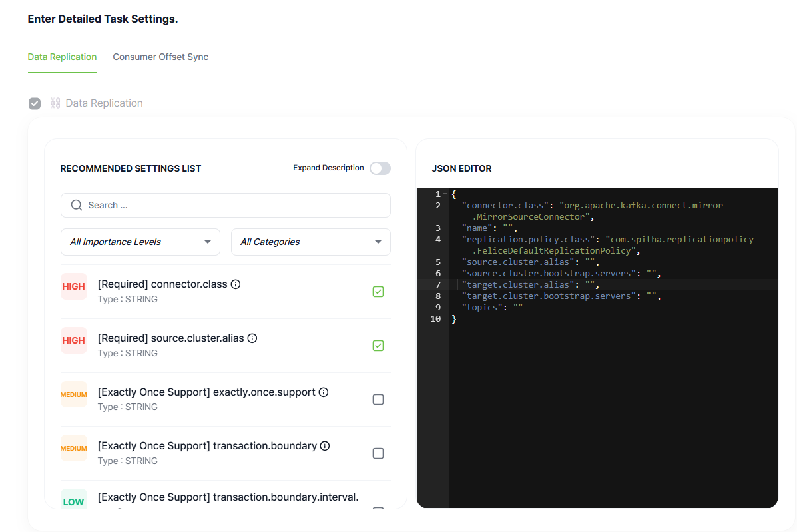This screenshot has width=797, height=532.
Task: Check the transaction.boundary checkbox
Action: point(378,453)
